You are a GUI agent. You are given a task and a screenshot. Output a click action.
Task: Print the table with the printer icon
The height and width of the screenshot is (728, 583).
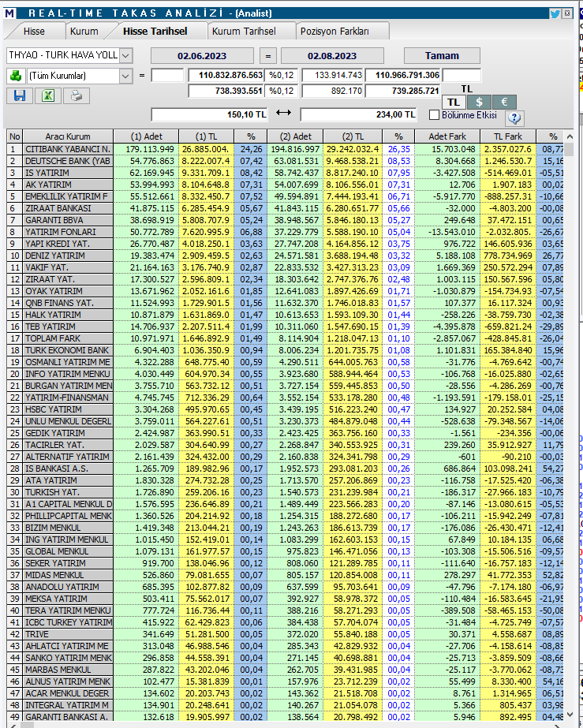click(77, 95)
